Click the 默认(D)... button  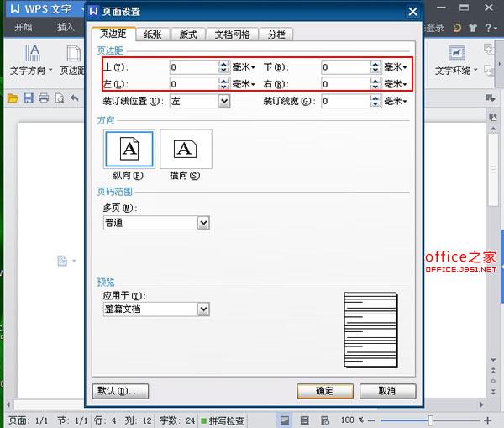[x=120, y=391]
